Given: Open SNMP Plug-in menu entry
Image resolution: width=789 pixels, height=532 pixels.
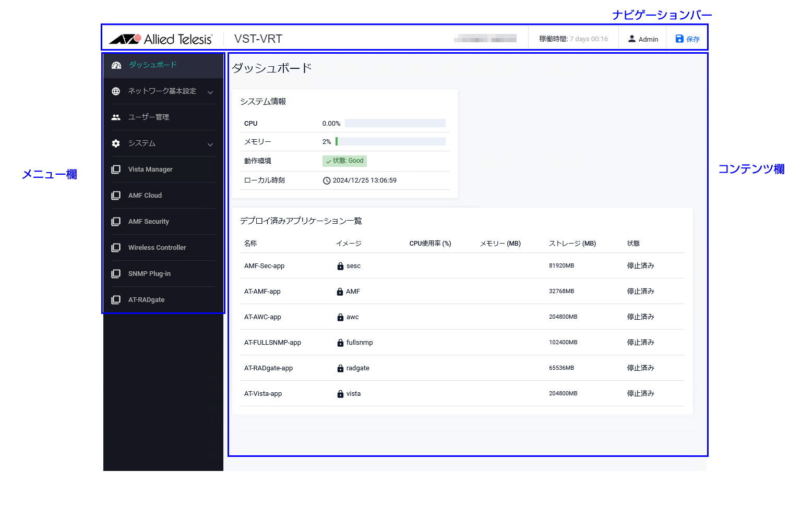Looking at the screenshot, I should click(x=163, y=274).
